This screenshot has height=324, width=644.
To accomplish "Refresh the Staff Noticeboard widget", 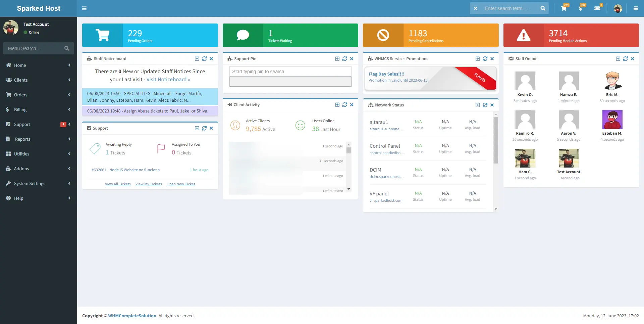I will click(204, 59).
